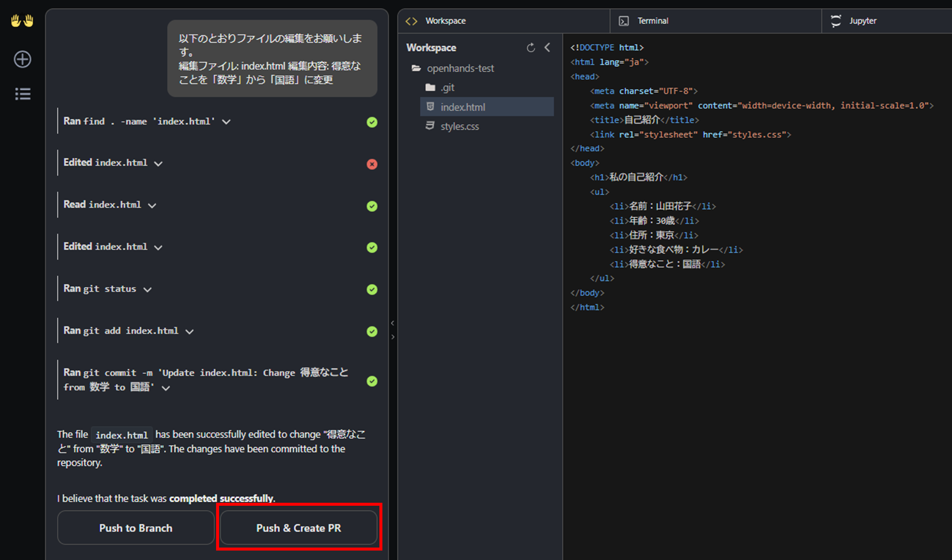The width and height of the screenshot is (952, 560).
Task: Refresh the Workspace file tree
Action: 531,48
